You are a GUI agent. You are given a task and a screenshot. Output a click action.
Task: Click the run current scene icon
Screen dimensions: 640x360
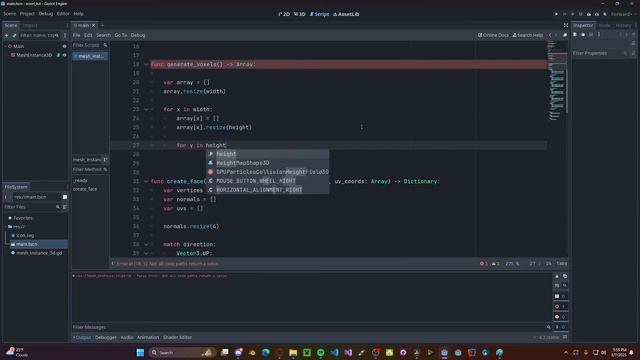tap(589, 14)
